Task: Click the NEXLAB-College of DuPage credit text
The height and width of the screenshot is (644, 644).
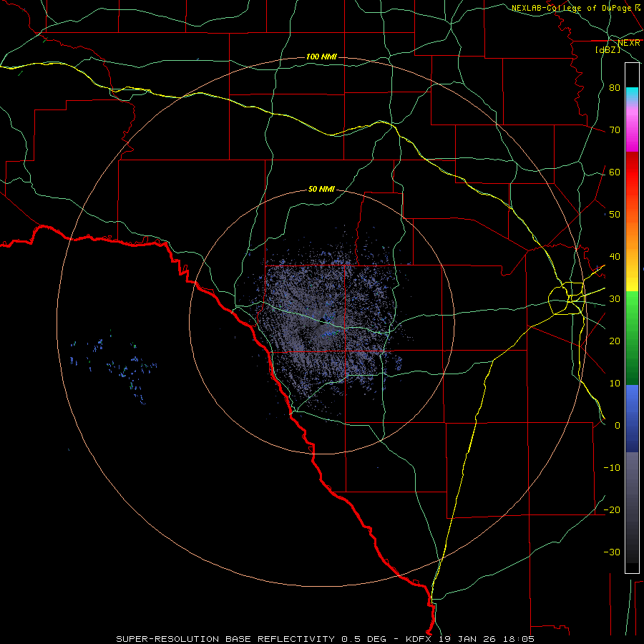Action: [x=572, y=8]
